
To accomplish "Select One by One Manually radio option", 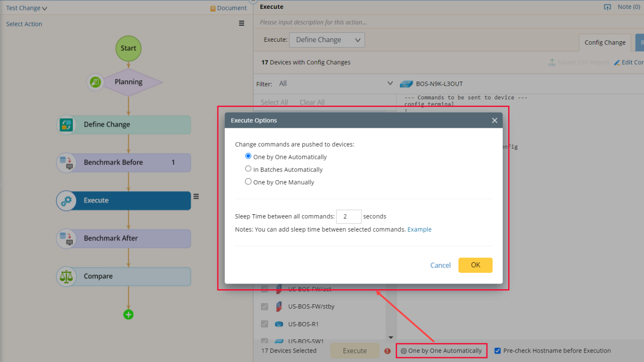I will (249, 181).
